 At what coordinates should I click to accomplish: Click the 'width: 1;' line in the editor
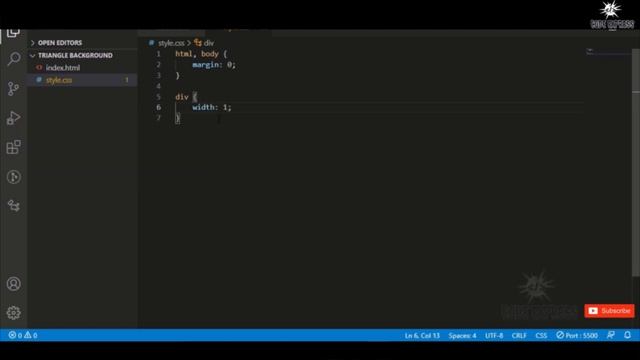[212, 107]
